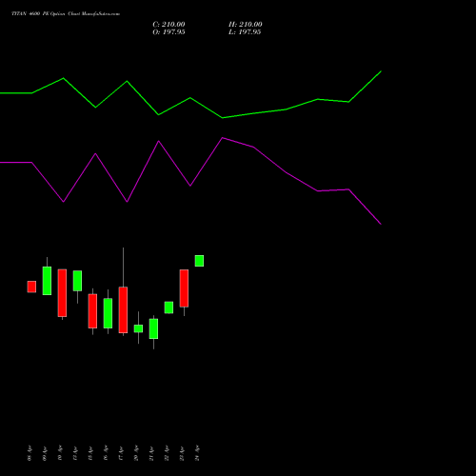Click the open price value O: 197.95
The height and width of the screenshot is (476, 476).
[169, 32]
